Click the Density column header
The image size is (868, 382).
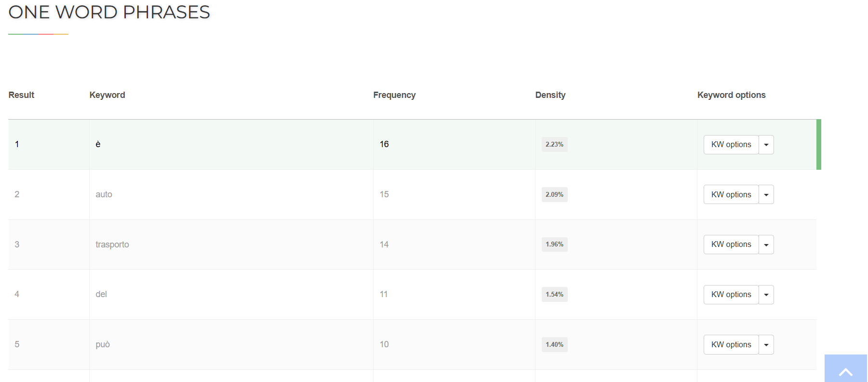coord(550,95)
